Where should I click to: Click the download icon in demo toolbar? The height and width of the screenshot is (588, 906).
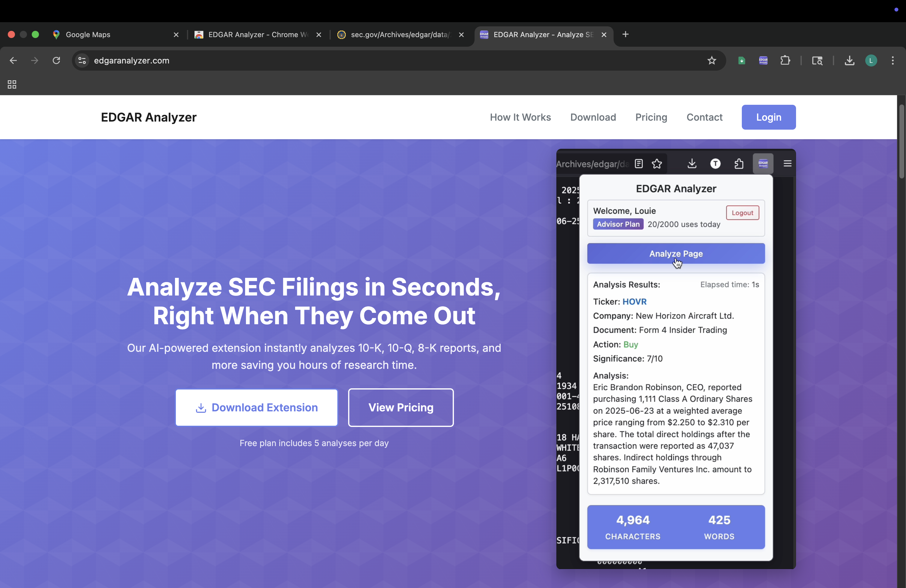[692, 163]
